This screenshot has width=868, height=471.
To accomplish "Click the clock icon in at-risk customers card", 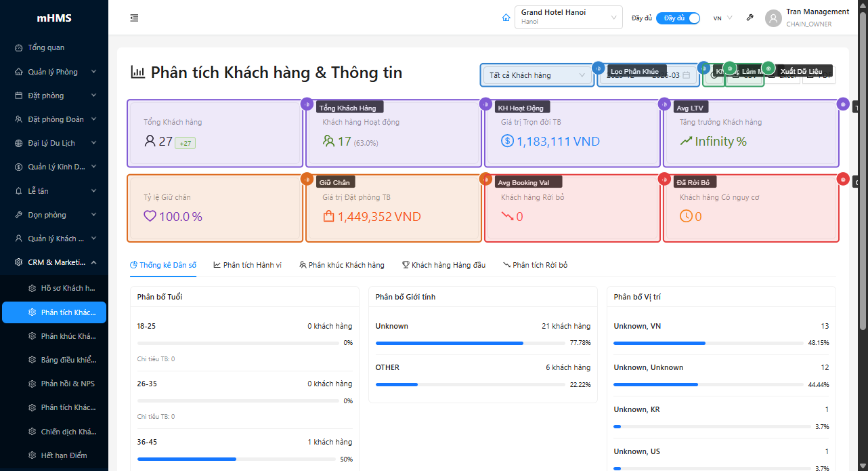I will click(686, 217).
